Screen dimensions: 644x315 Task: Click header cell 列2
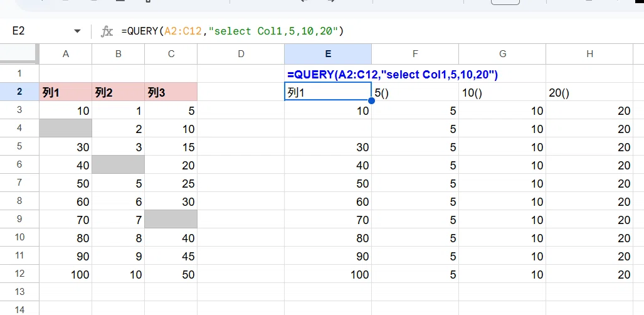tap(119, 92)
